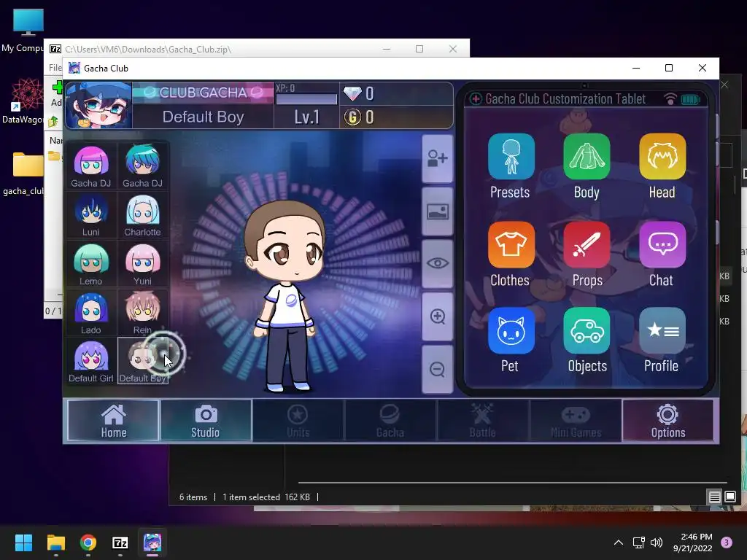Click the CLUB GACHA club banner
The image size is (747, 560).
point(203,93)
